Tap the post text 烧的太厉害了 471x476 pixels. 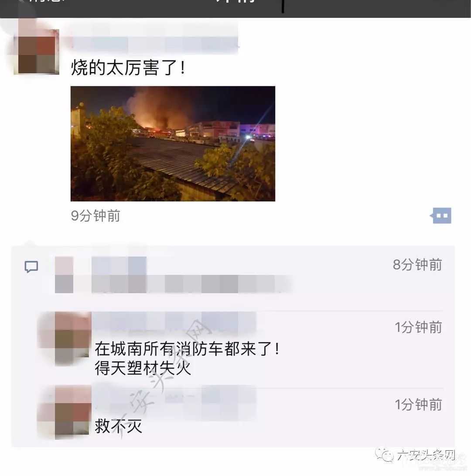click(x=128, y=67)
